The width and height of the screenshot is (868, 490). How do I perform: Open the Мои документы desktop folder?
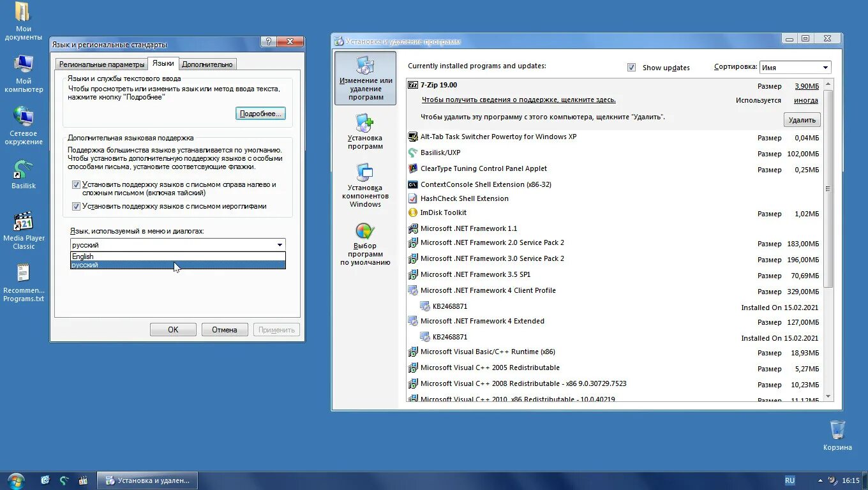tap(24, 22)
